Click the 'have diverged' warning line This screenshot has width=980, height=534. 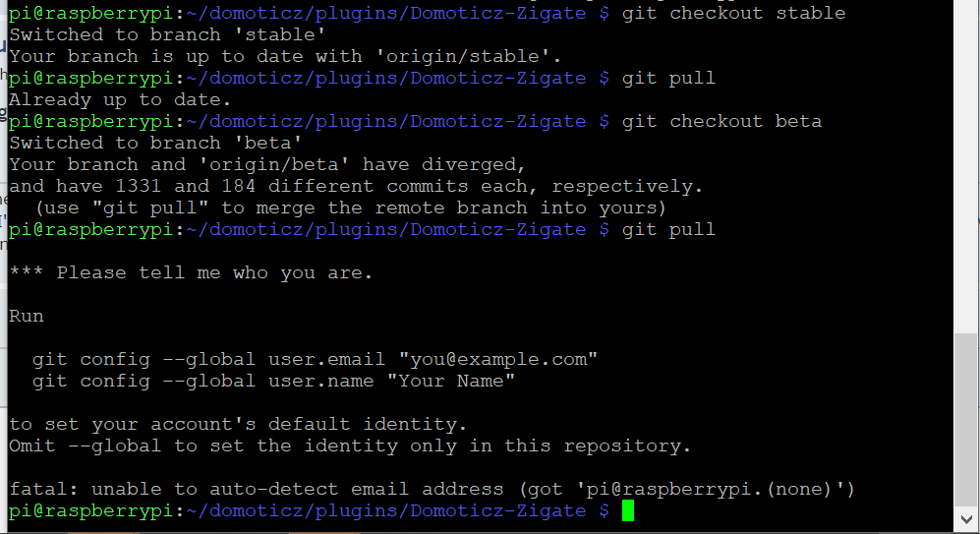click(267, 165)
